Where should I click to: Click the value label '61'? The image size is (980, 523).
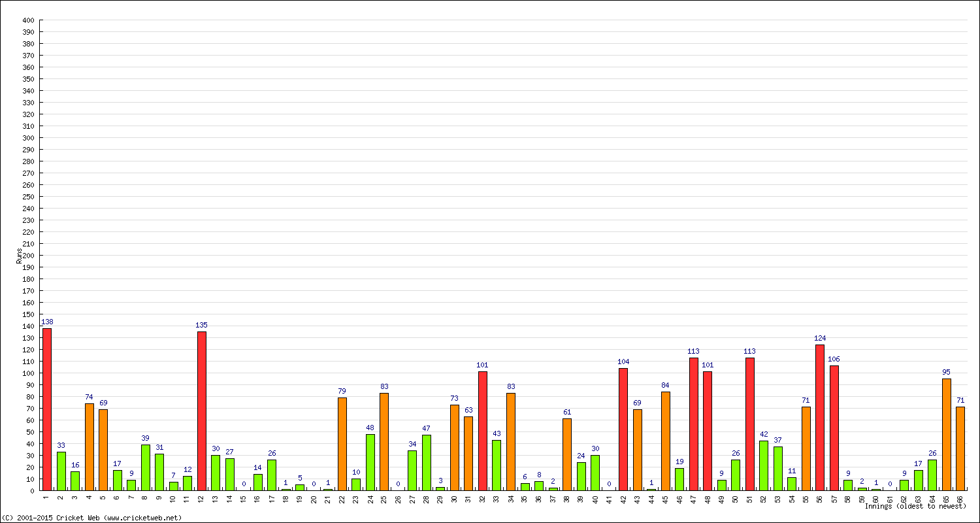pyautogui.click(x=567, y=413)
